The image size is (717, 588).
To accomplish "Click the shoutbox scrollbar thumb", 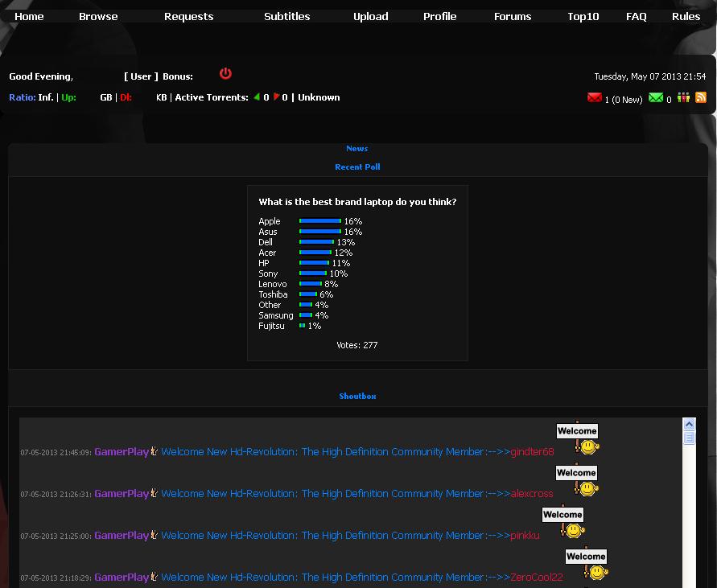I will tap(689, 438).
